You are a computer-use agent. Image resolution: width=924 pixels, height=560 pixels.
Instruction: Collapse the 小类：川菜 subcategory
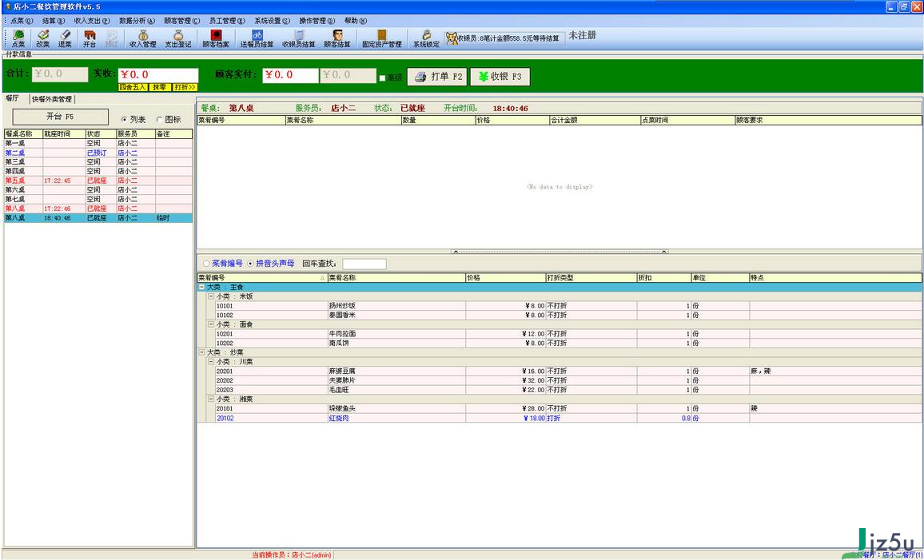[x=210, y=362]
